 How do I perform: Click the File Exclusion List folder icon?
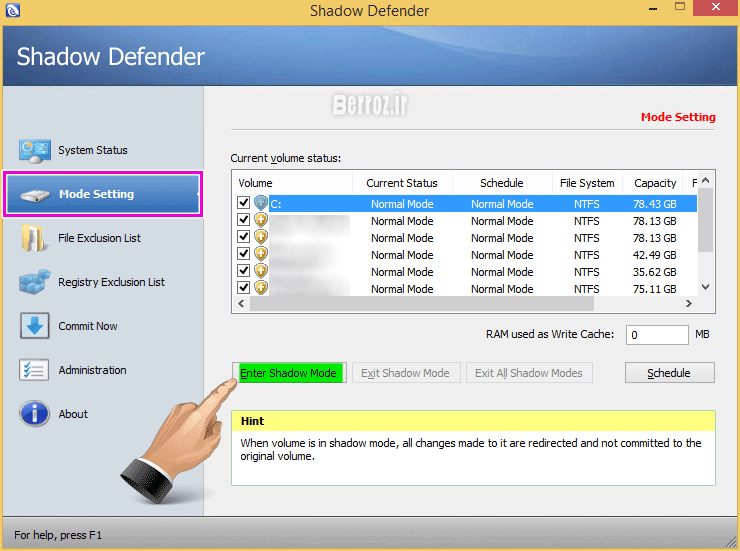pyautogui.click(x=34, y=238)
